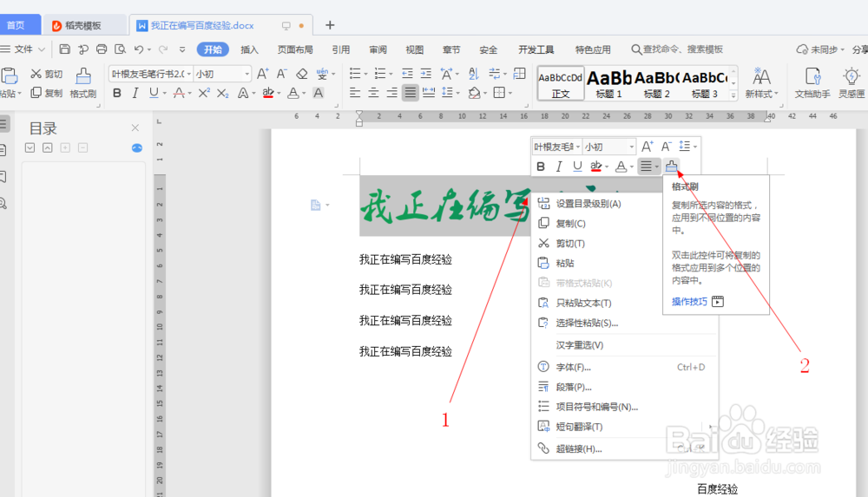Viewport: 868px width, 497px height.
Task: Open the Document Assistant (文档助手) tool
Action: 812,83
